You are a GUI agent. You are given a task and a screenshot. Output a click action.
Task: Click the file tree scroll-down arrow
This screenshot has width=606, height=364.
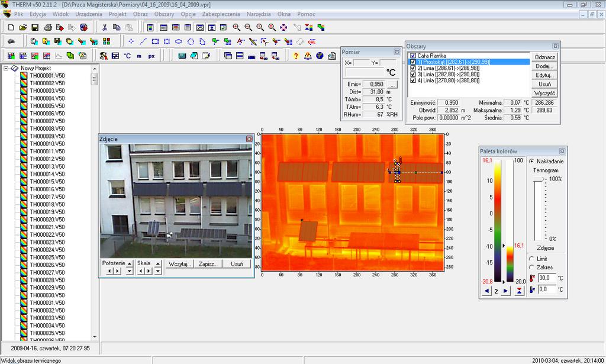click(x=95, y=337)
